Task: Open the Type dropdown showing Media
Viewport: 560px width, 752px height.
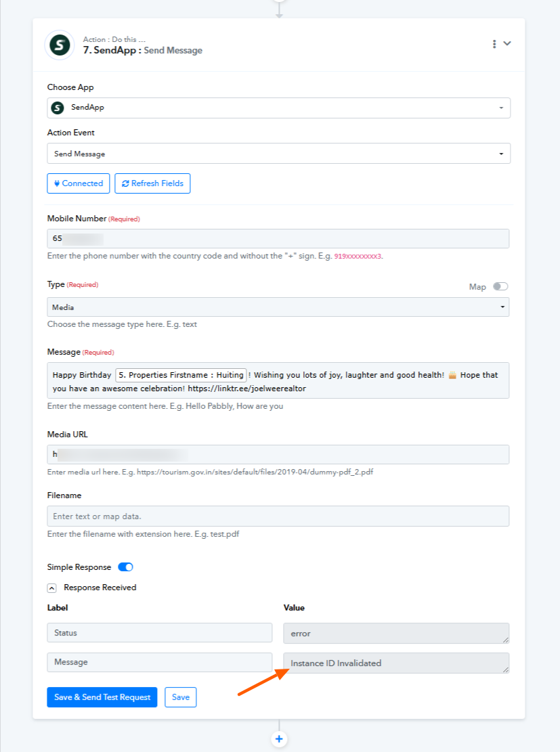Action: (x=278, y=307)
